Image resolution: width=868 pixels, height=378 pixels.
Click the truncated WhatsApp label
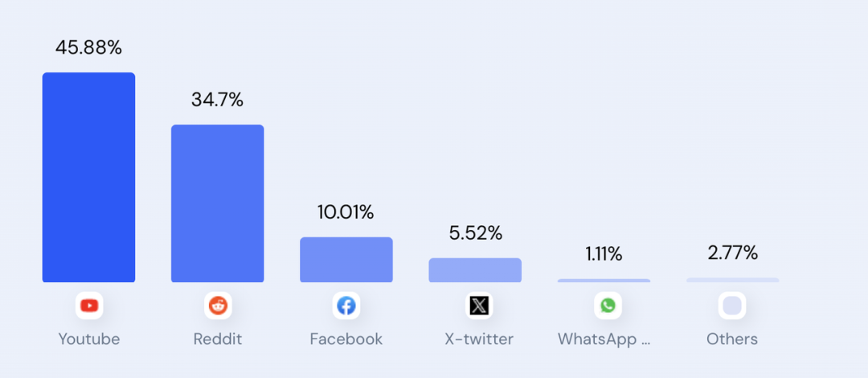tap(604, 339)
